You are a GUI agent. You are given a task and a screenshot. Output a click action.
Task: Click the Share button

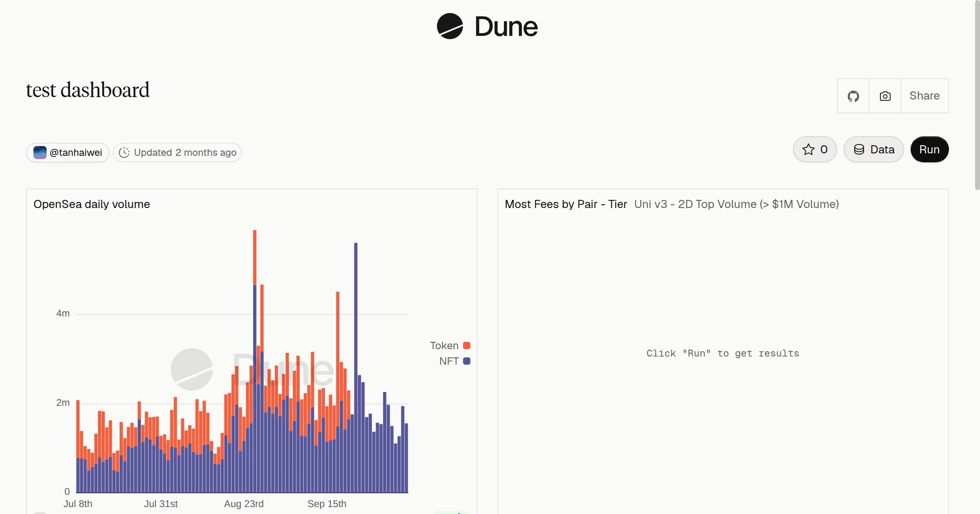coord(924,96)
